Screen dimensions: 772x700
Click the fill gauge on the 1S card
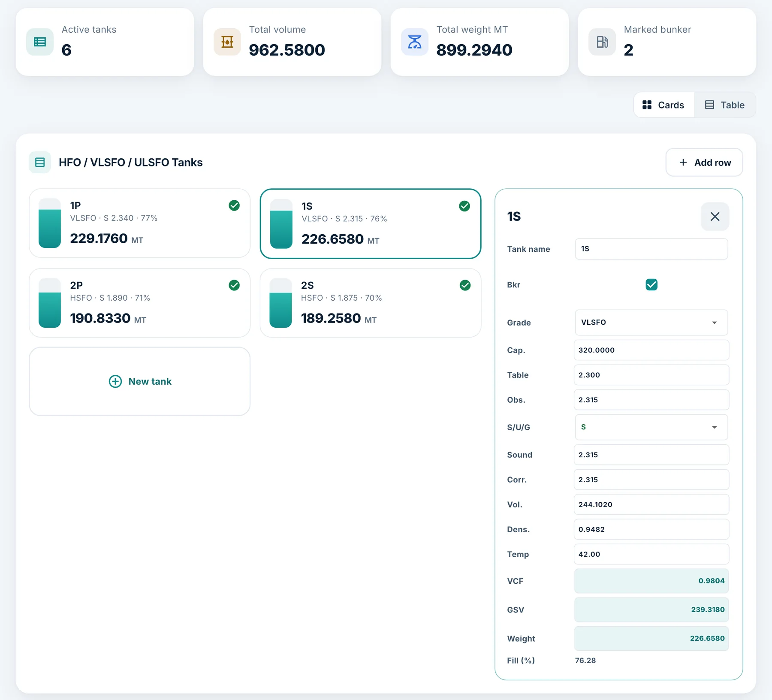281,224
